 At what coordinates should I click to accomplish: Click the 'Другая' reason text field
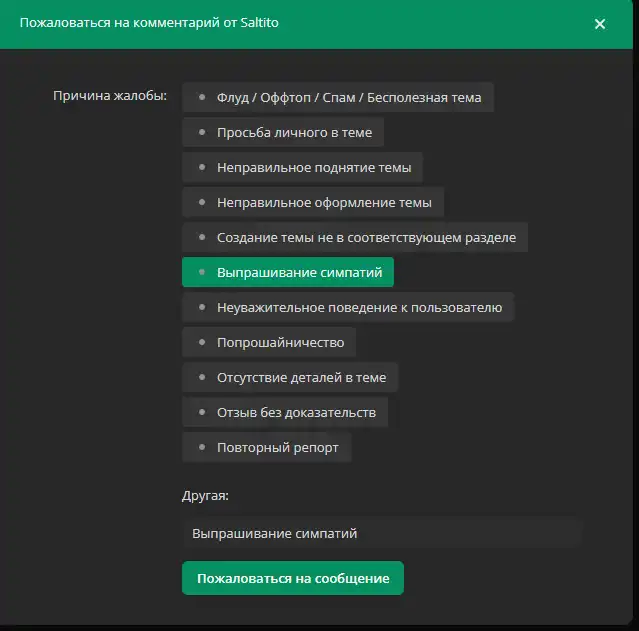[382, 533]
